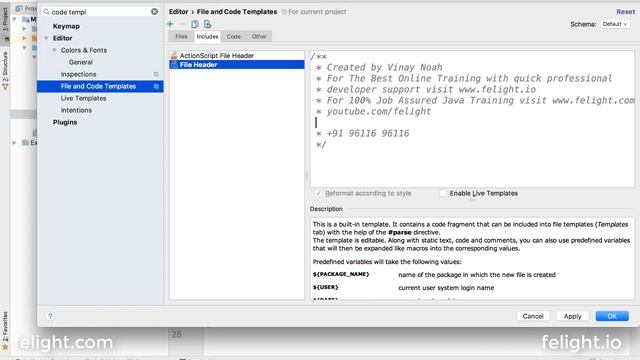
Task: Select ActionScript File Header template
Action: pos(237,56)
